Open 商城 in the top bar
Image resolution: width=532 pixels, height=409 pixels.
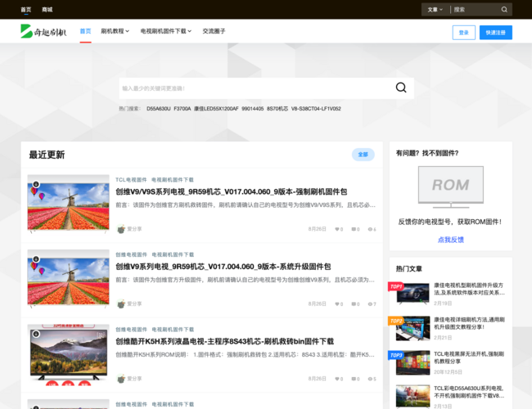point(47,10)
